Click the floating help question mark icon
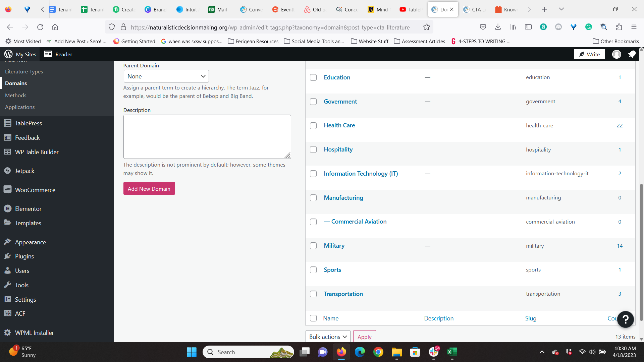Image resolution: width=644 pixels, height=362 pixels. [625, 319]
